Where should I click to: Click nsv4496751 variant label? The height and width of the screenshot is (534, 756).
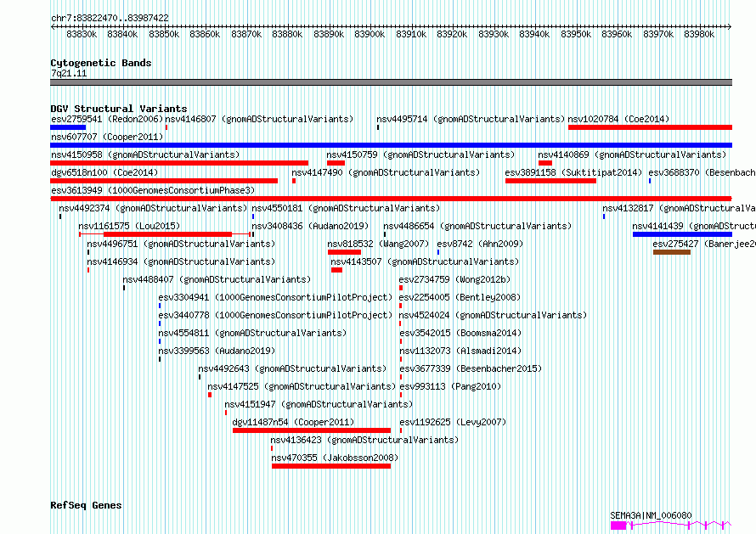[181, 244]
